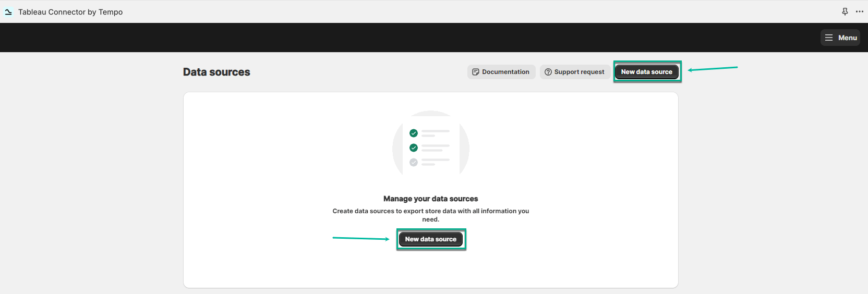Click the Tempo logo icon in header
868x294 pixels.
[x=8, y=11]
